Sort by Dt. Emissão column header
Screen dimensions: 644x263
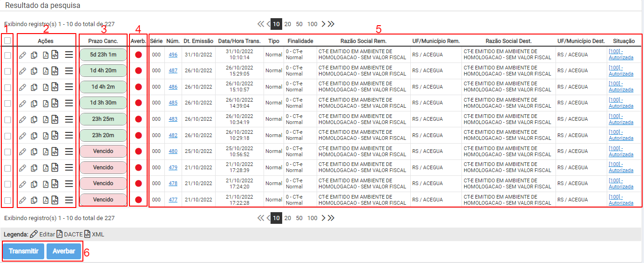click(198, 41)
